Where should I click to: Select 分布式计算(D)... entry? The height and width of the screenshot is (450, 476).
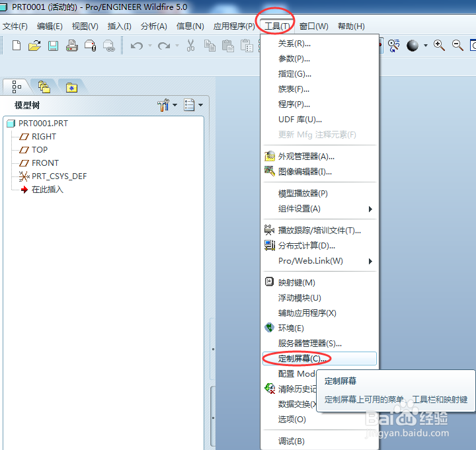pyautogui.click(x=320, y=246)
